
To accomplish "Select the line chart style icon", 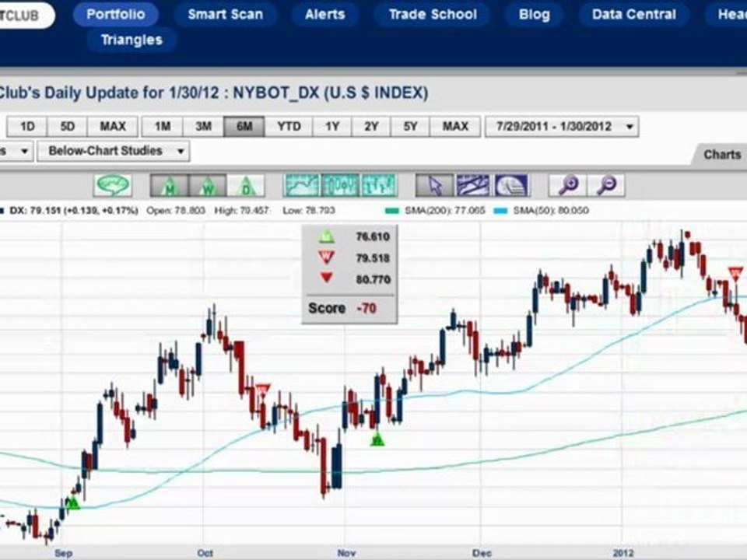I will [x=302, y=185].
